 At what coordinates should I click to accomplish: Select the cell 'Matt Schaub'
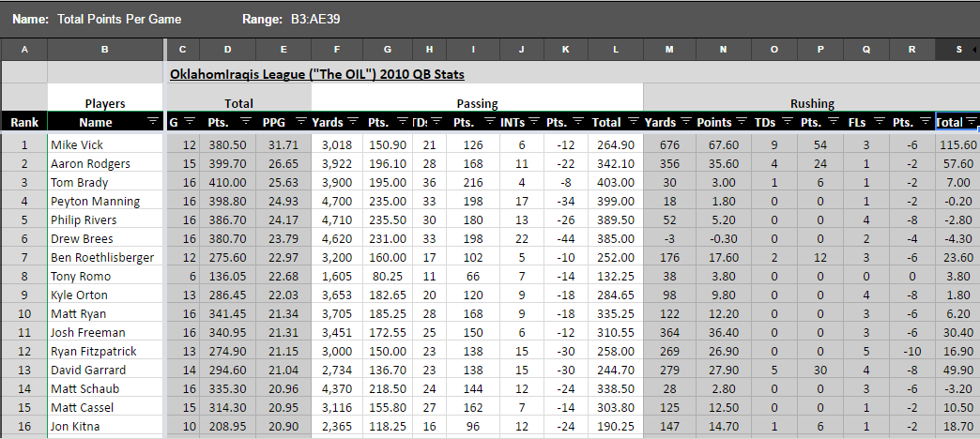[x=105, y=388]
